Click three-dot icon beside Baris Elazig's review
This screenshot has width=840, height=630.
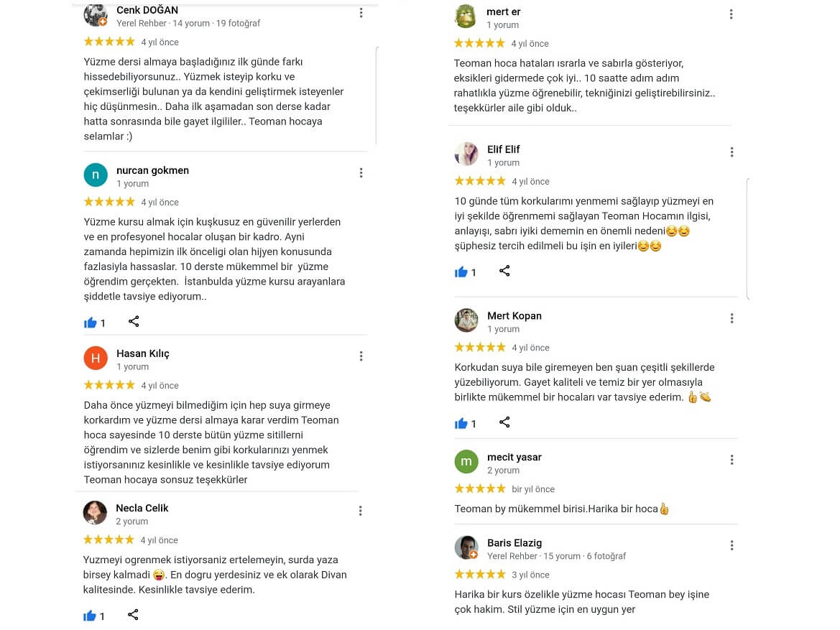(x=731, y=545)
